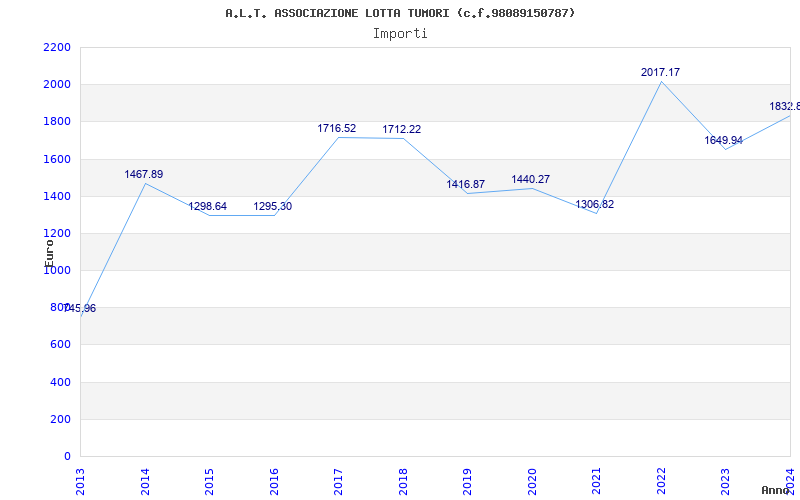Click the 1440.27 value label

pyautogui.click(x=531, y=180)
